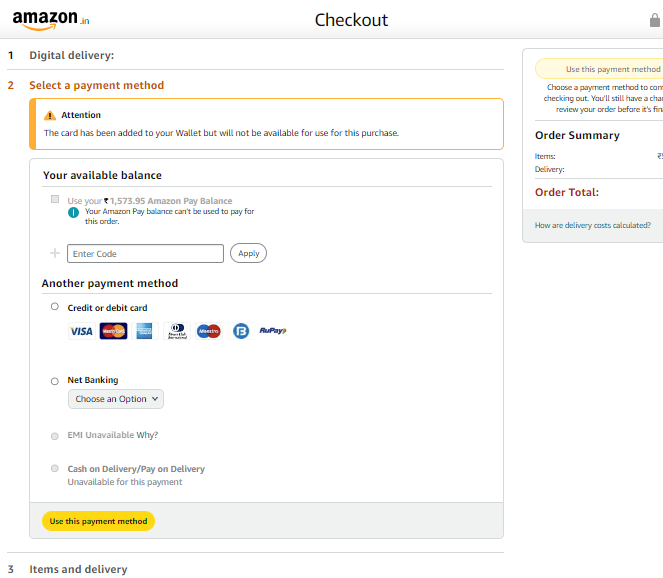
Task: Click the plus icon beside Enter Code
Action: pos(55,253)
